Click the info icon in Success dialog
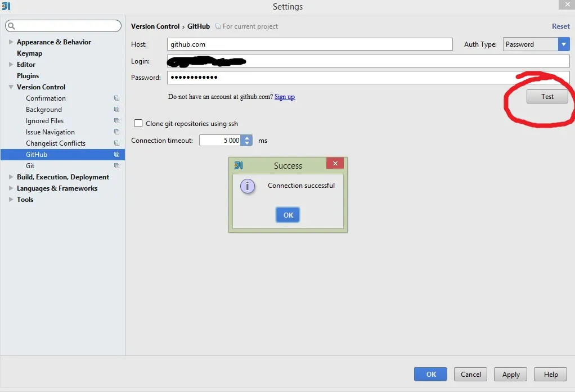The width and height of the screenshot is (575, 392). 248,186
